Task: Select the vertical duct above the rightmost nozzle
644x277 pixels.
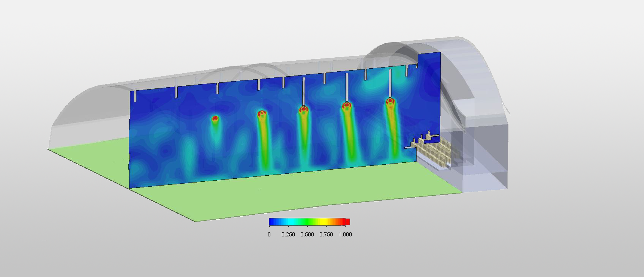Action: (x=390, y=83)
